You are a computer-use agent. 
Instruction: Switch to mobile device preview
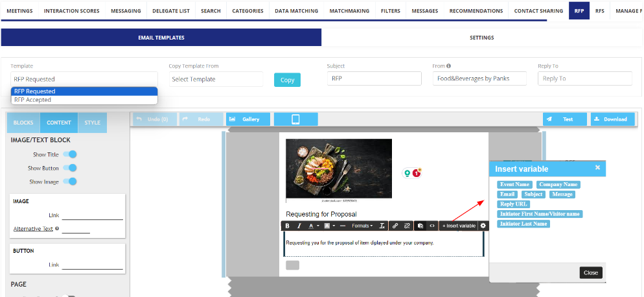[295, 119]
